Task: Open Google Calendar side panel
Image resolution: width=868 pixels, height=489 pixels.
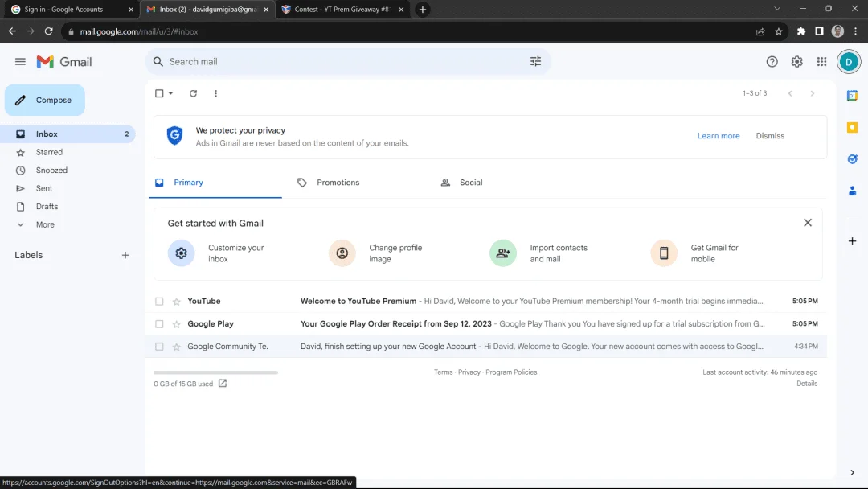Action: coord(853,95)
